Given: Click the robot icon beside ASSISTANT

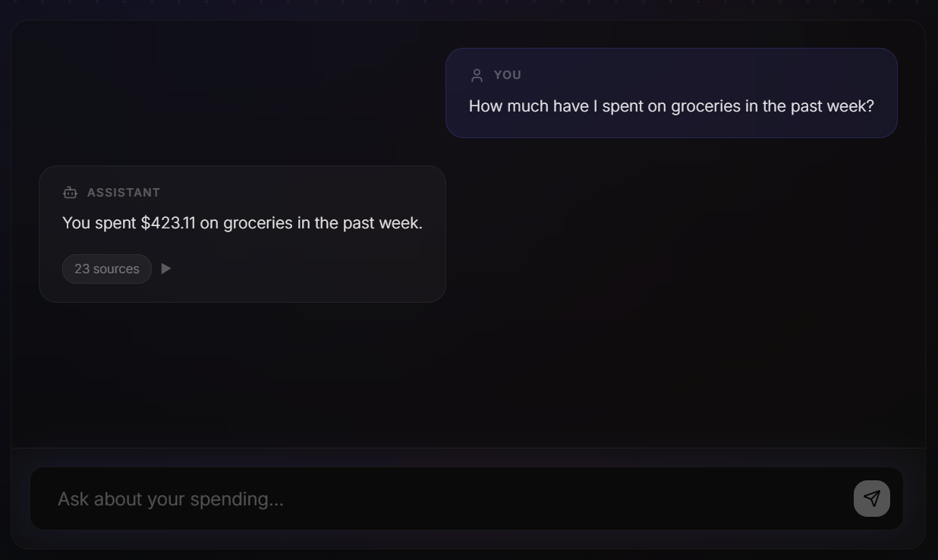Looking at the screenshot, I should [x=70, y=192].
